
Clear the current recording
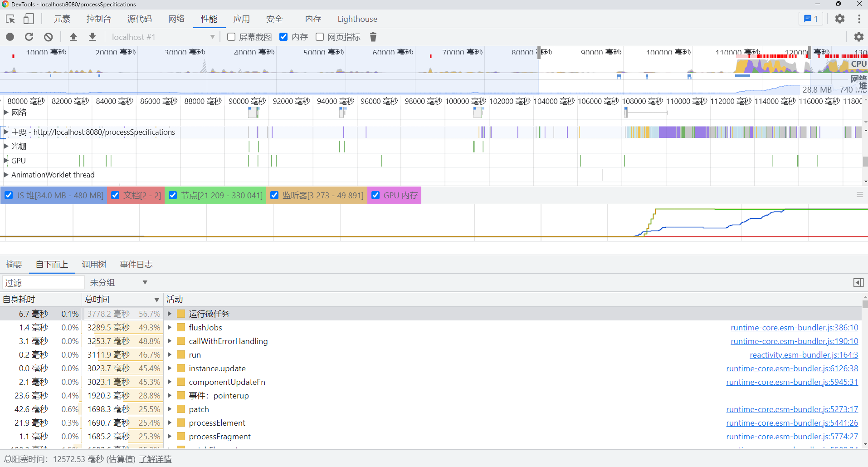tap(49, 37)
